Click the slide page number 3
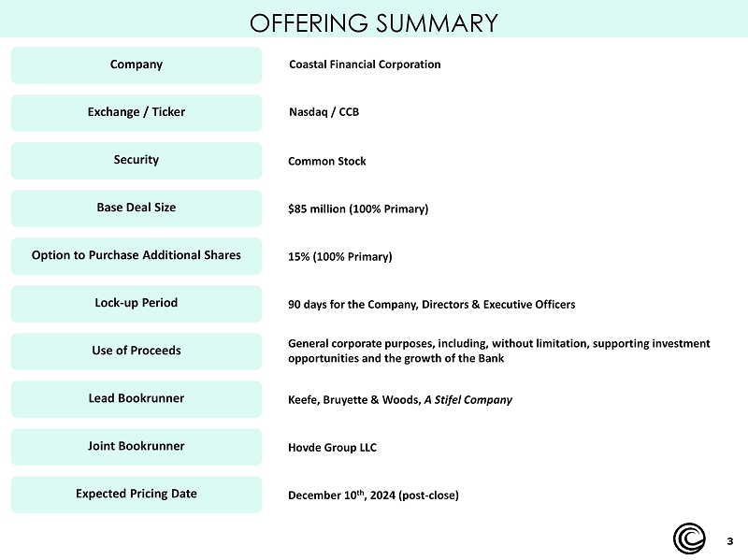Viewport: 748px width, 560px height. (x=730, y=541)
